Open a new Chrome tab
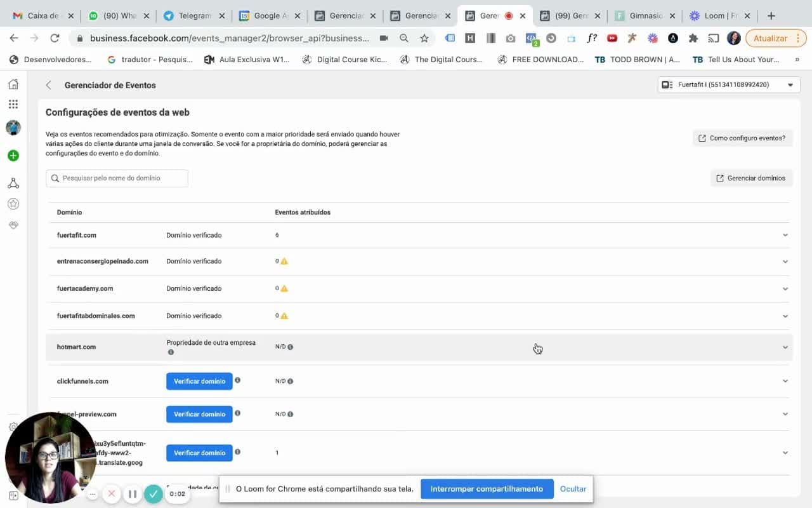812x508 pixels. coord(771,16)
